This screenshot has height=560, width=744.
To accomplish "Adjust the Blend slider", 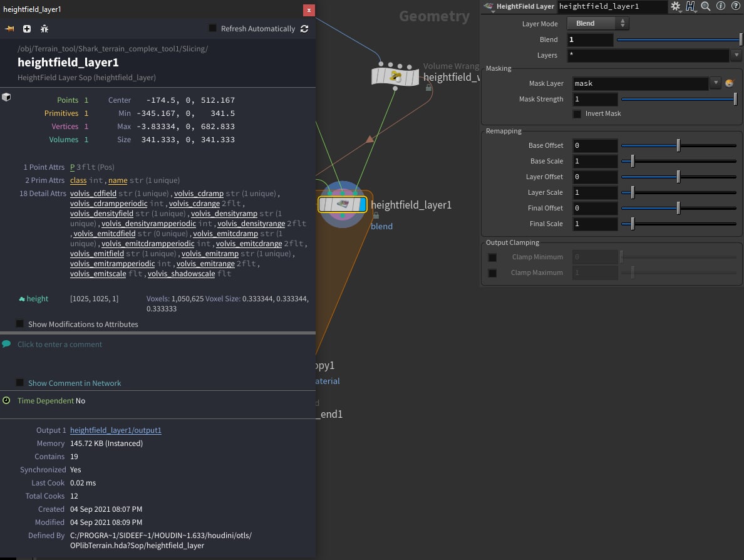I will point(679,40).
